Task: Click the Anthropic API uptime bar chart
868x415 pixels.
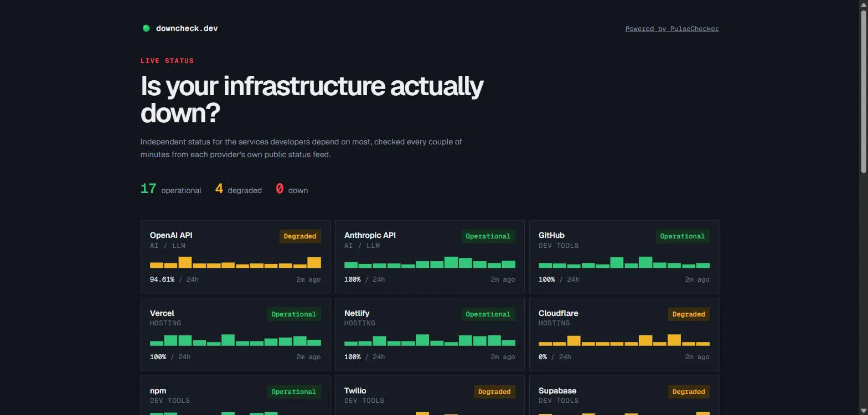Action: (430, 262)
